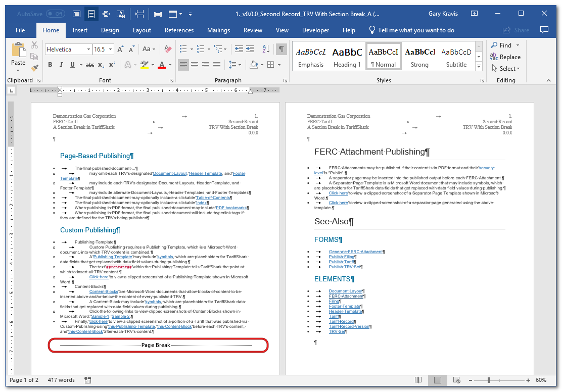Screen dimensions: 562x392
Task: Toggle Center alignment
Action: point(195,65)
